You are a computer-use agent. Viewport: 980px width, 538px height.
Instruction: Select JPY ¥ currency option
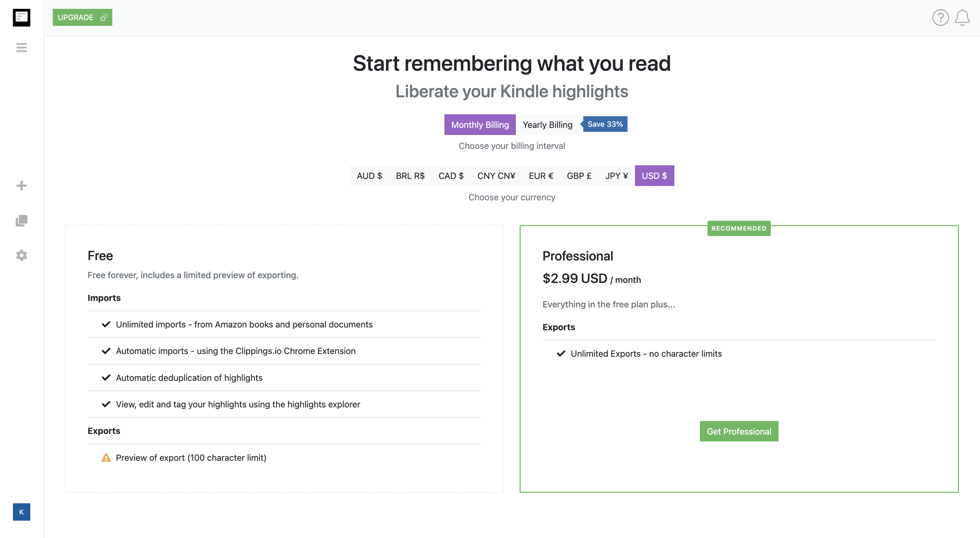point(616,176)
